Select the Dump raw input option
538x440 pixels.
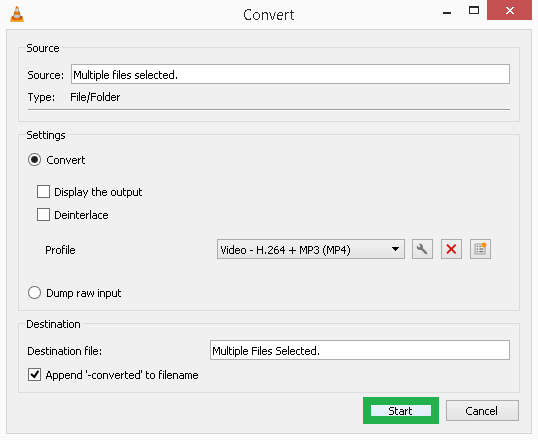pyautogui.click(x=34, y=293)
